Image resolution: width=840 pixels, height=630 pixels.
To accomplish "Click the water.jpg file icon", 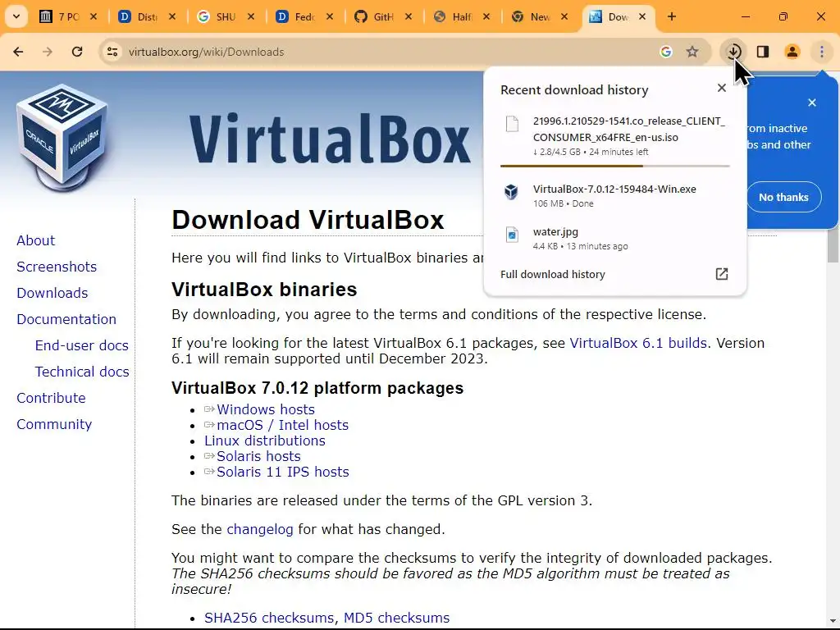I will [x=512, y=235].
